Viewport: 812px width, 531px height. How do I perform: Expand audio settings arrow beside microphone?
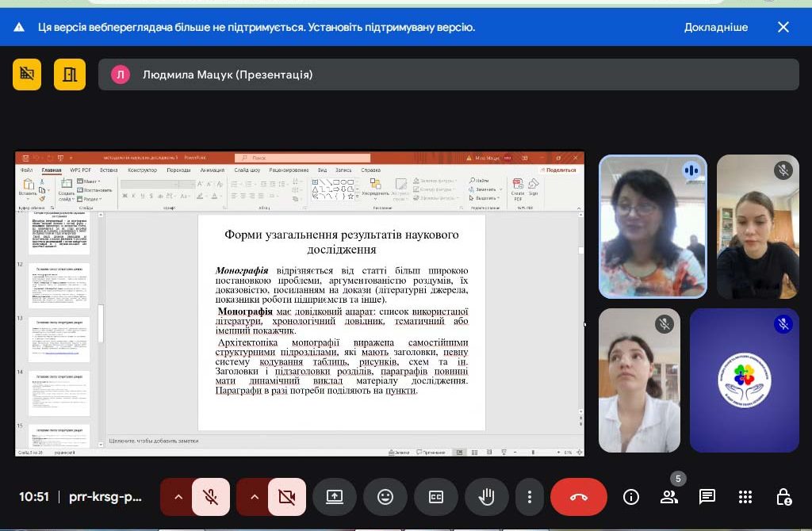click(178, 497)
